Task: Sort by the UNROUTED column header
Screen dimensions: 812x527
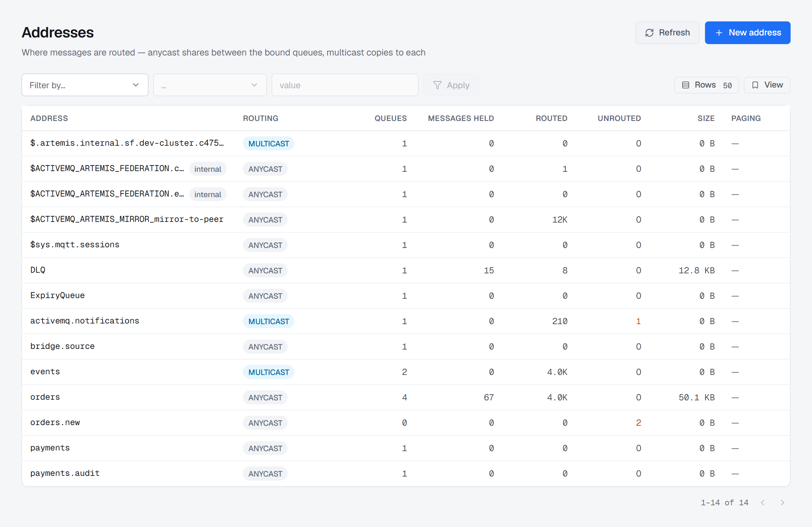Action: [619, 118]
